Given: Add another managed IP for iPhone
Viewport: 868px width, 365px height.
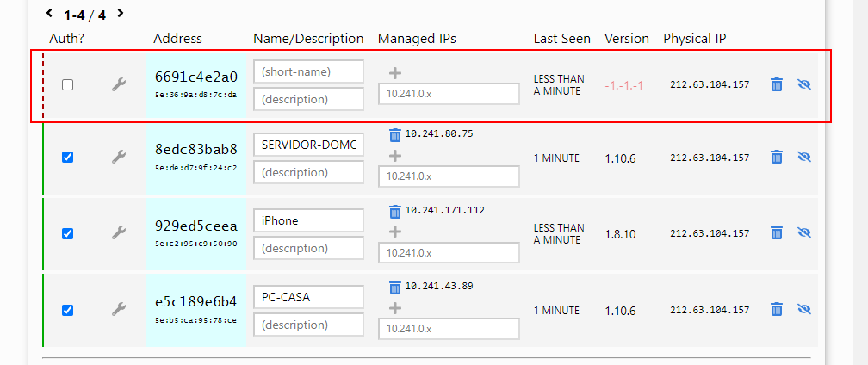Looking at the screenshot, I should coord(395,232).
